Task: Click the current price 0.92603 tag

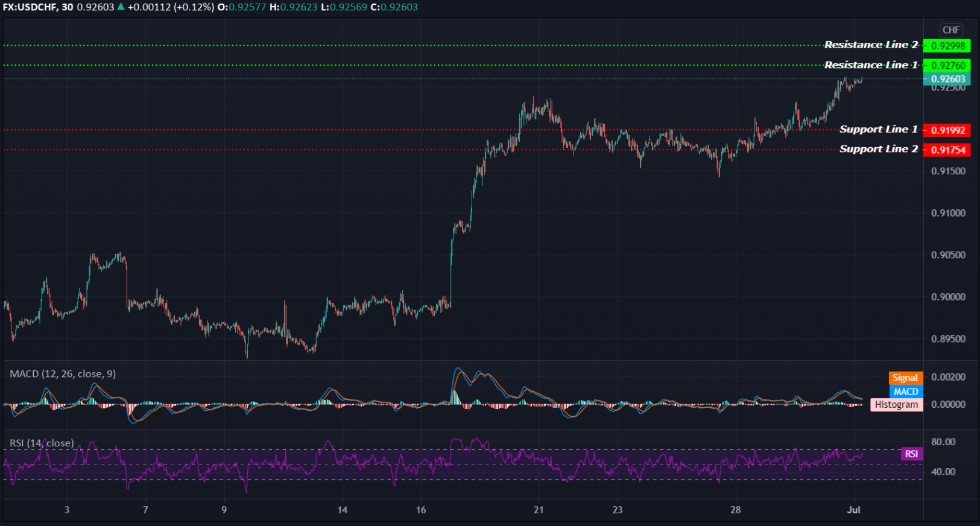Action: point(947,79)
